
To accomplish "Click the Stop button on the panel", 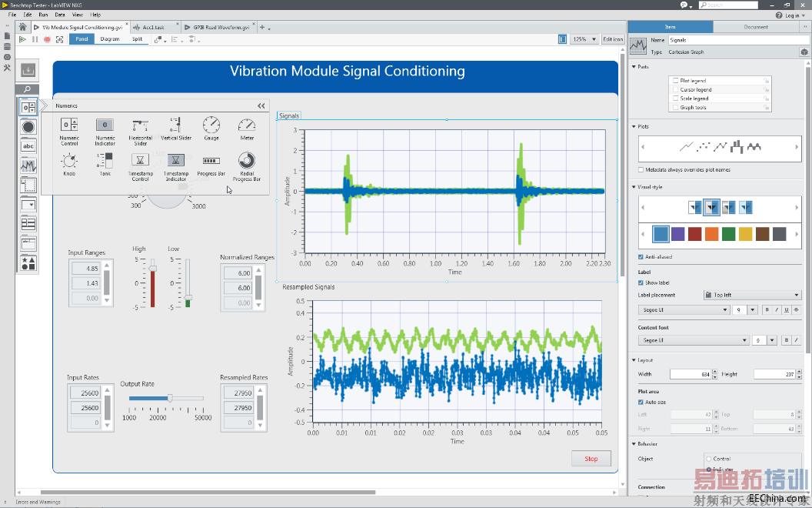I will [x=591, y=459].
